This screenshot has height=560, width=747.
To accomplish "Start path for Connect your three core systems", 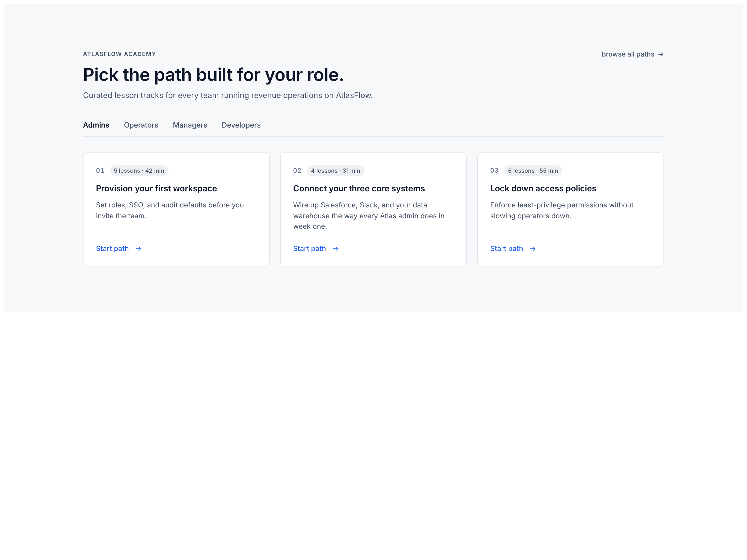I will 316,249.
